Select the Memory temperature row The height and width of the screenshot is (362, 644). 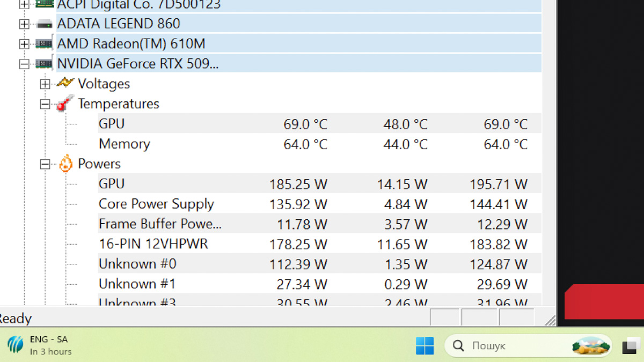(x=319, y=144)
